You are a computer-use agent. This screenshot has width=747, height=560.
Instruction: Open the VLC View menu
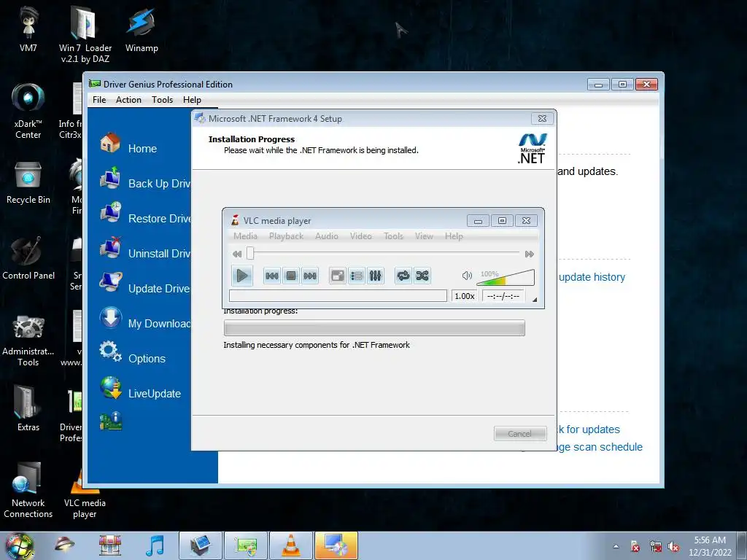coord(424,236)
